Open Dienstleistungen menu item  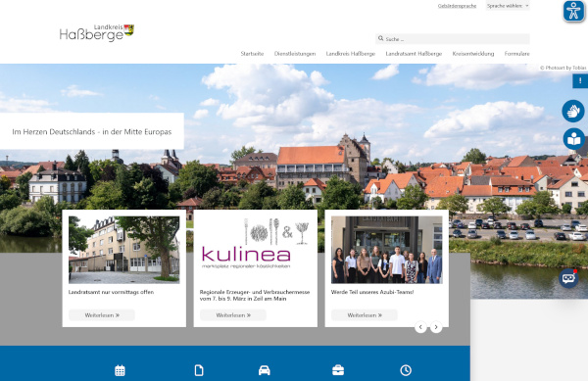tap(295, 54)
